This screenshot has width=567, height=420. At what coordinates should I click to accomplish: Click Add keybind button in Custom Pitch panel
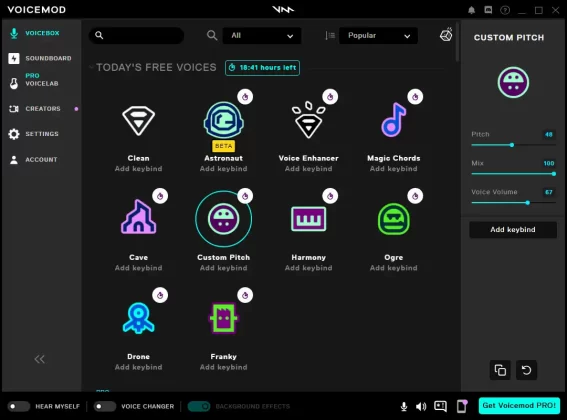point(513,230)
